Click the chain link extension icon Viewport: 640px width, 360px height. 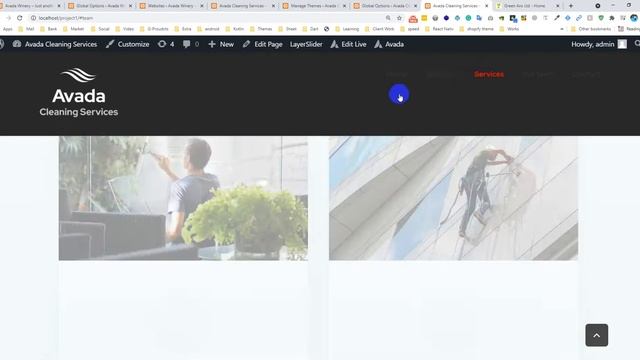(579, 18)
